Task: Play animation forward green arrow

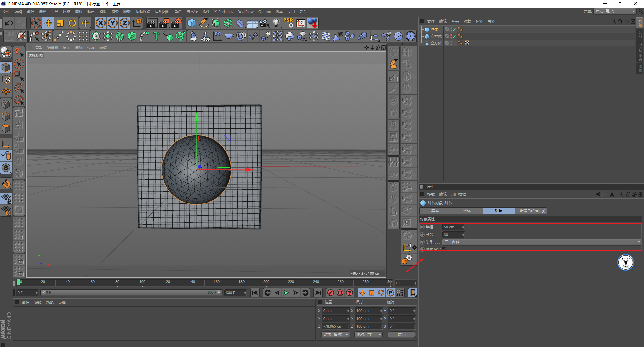Action: tap(286, 293)
